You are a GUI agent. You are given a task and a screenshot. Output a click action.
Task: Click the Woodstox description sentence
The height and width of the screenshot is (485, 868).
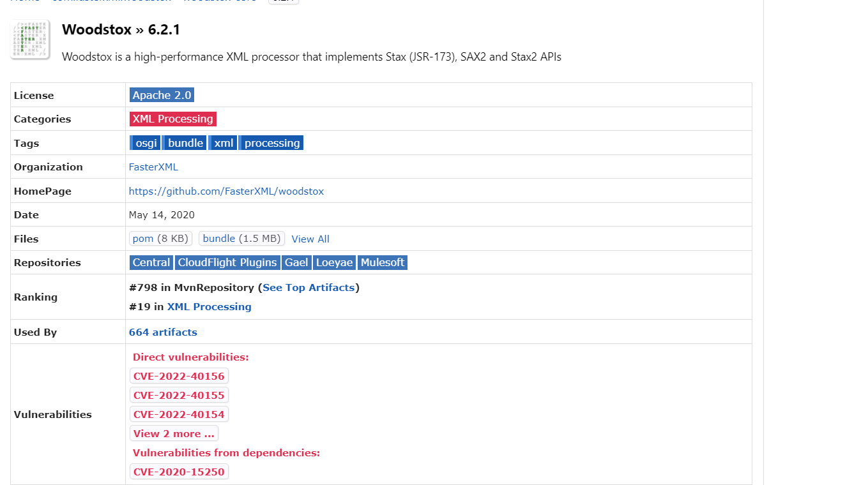coord(312,57)
